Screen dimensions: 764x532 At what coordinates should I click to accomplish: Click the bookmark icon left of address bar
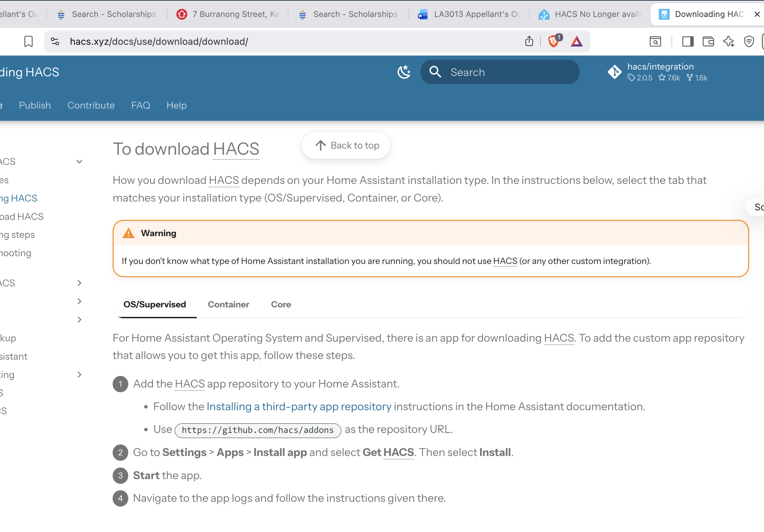[x=28, y=41]
